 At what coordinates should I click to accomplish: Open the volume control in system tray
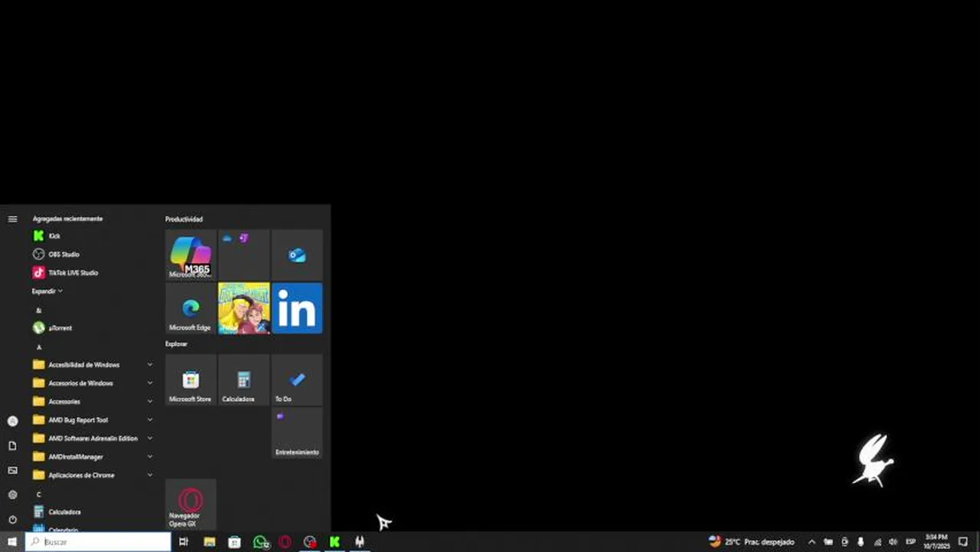893,542
